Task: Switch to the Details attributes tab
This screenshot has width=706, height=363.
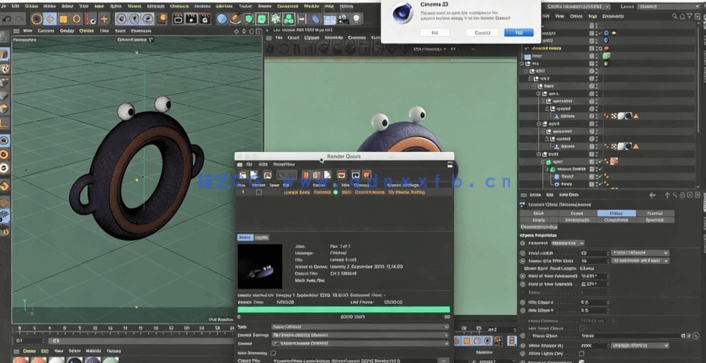Action: (x=539, y=220)
